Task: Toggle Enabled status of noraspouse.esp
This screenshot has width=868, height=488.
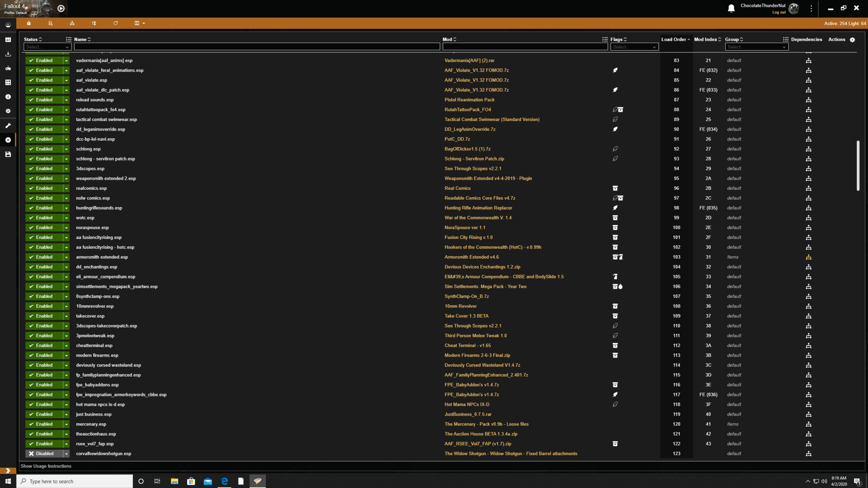Action: 44,228
